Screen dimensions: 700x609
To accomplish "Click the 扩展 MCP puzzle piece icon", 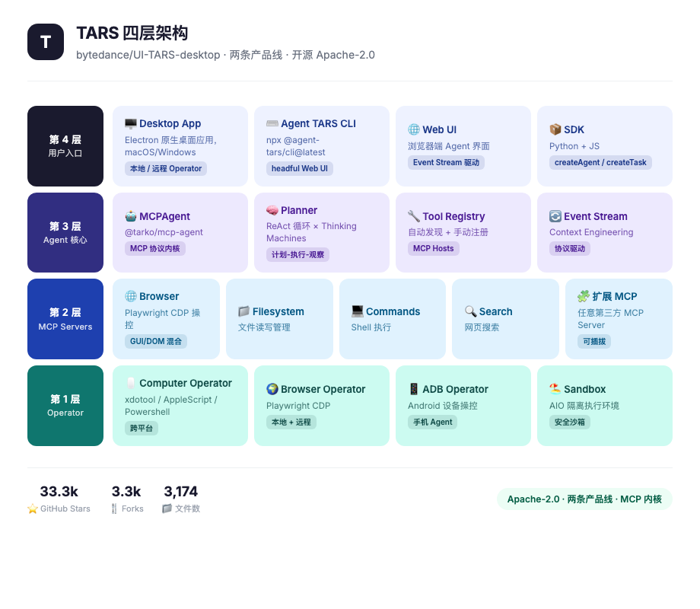I will point(584,296).
